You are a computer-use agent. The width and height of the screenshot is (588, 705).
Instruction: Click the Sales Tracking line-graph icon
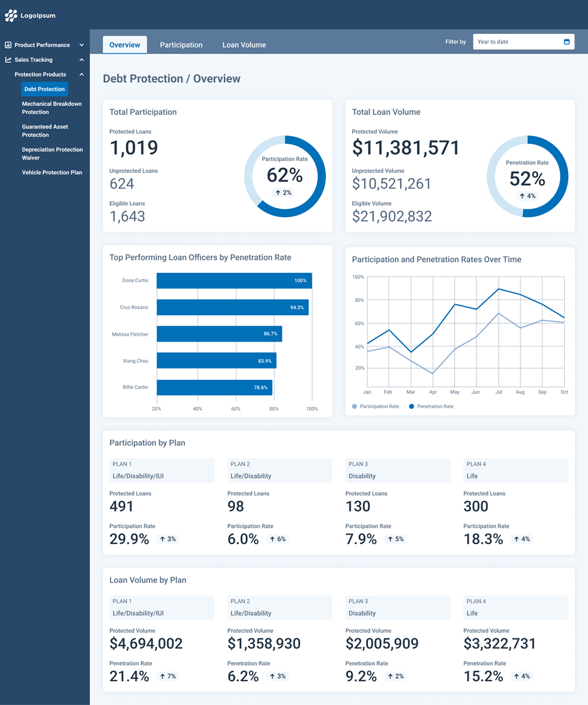[8, 60]
